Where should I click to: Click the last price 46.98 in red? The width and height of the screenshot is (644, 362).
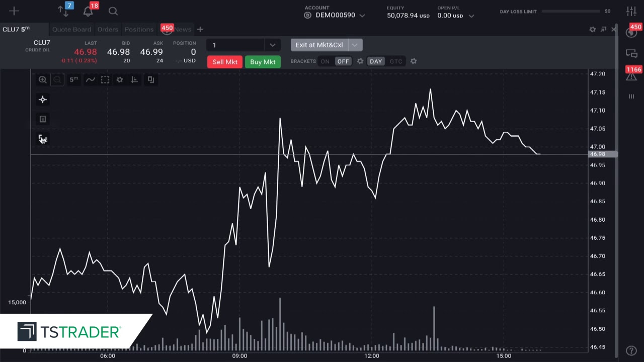(85, 52)
